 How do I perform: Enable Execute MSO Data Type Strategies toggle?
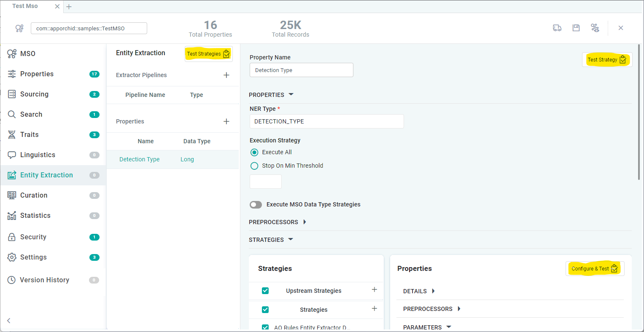tap(256, 205)
